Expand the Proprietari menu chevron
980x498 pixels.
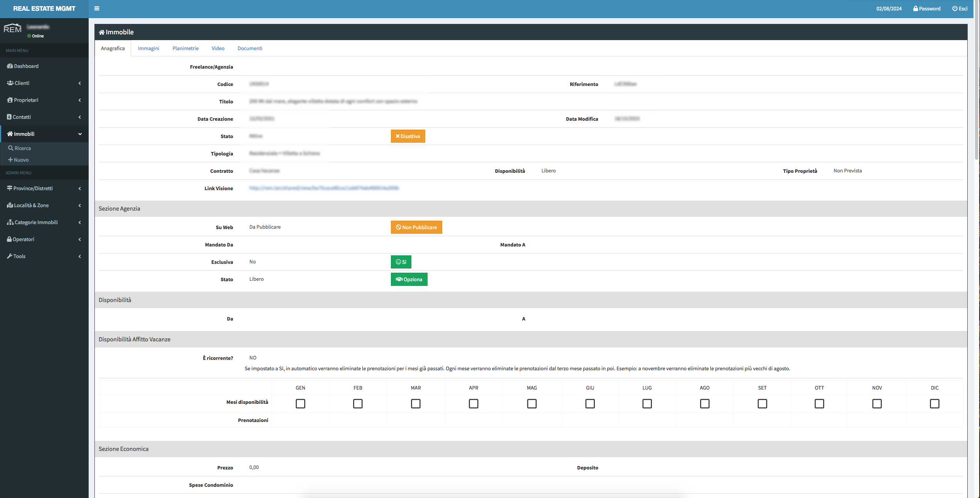pos(80,100)
